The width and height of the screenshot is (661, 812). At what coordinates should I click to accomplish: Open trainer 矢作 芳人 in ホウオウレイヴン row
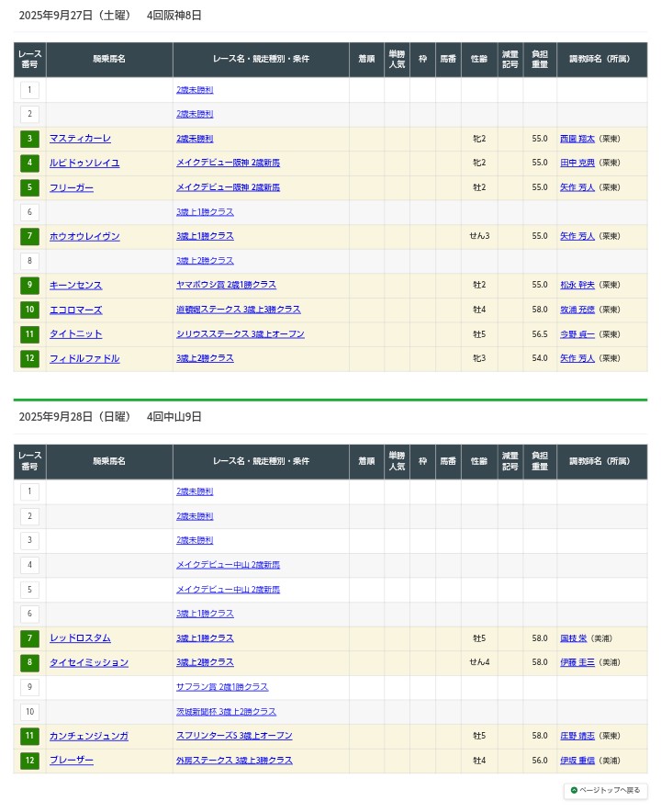coord(577,236)
